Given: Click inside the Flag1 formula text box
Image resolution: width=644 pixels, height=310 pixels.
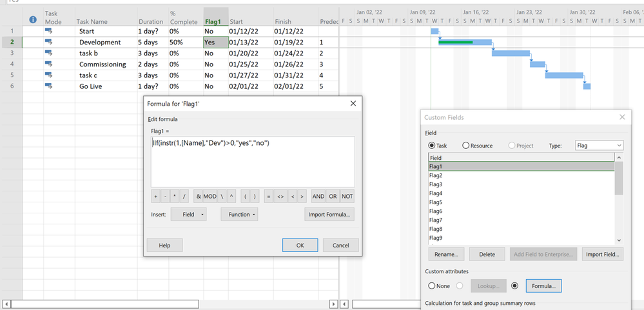Looking at the screenshot, I should 253,162.
